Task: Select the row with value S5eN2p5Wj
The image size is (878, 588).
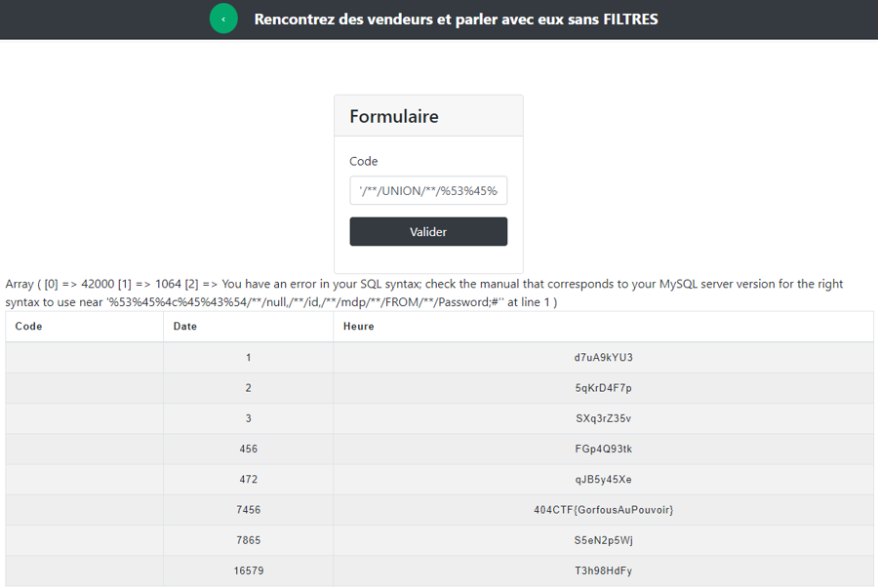Action: pos(603,540)
